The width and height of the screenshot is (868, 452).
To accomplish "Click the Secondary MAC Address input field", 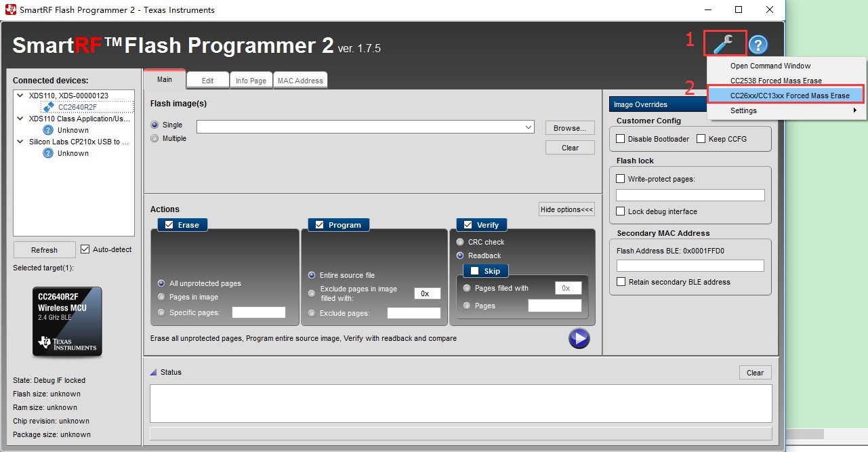I will click(x=690, y=266).
